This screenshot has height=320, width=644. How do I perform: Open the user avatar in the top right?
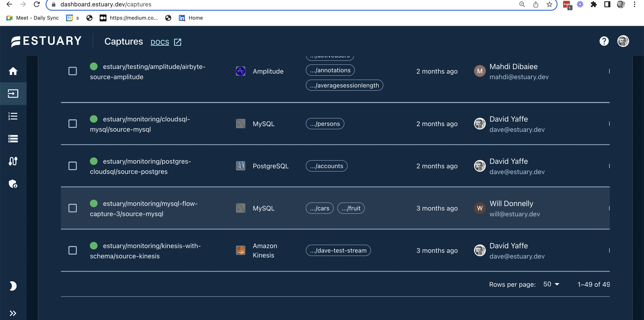coord(623,41)
